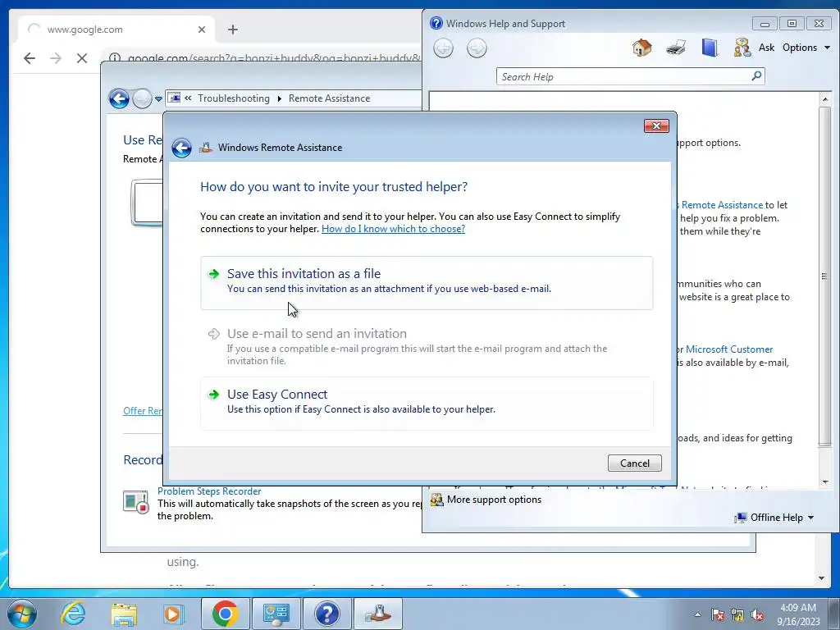The width and height of the screenshot is (840, 630).
Task: Open the Remote Assistance link in Help
Action: [x=722, y=204]
